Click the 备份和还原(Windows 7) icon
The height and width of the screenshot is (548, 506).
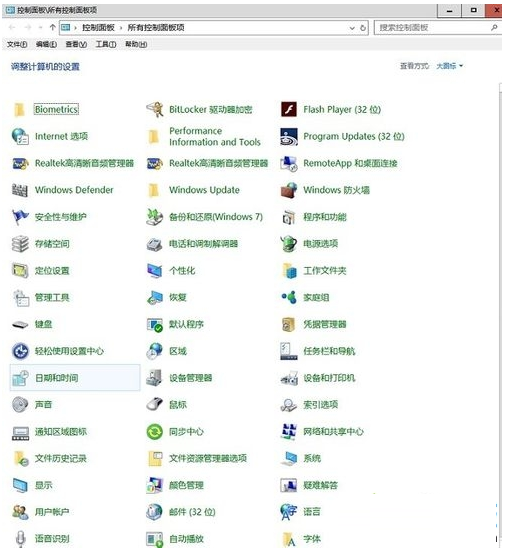pos(155,217)
